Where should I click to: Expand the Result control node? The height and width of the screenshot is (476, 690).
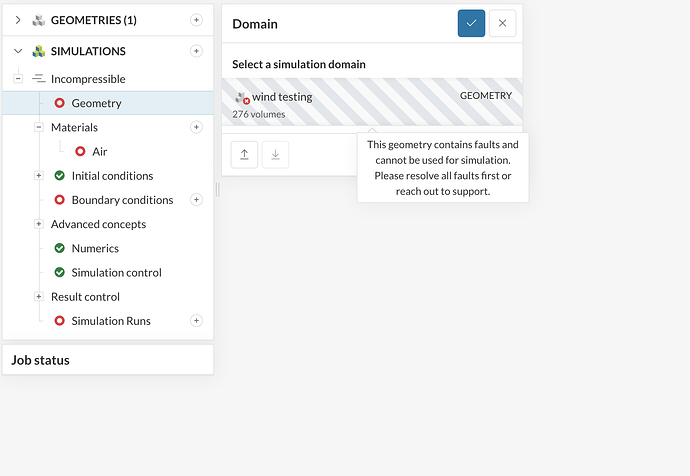coord(39,297)
